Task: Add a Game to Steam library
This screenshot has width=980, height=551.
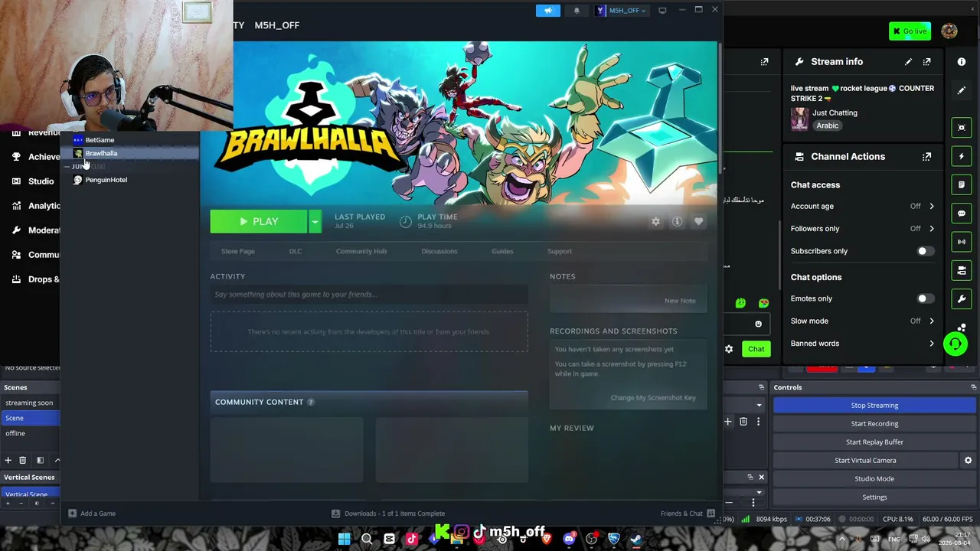Action: tap(92, 514)
